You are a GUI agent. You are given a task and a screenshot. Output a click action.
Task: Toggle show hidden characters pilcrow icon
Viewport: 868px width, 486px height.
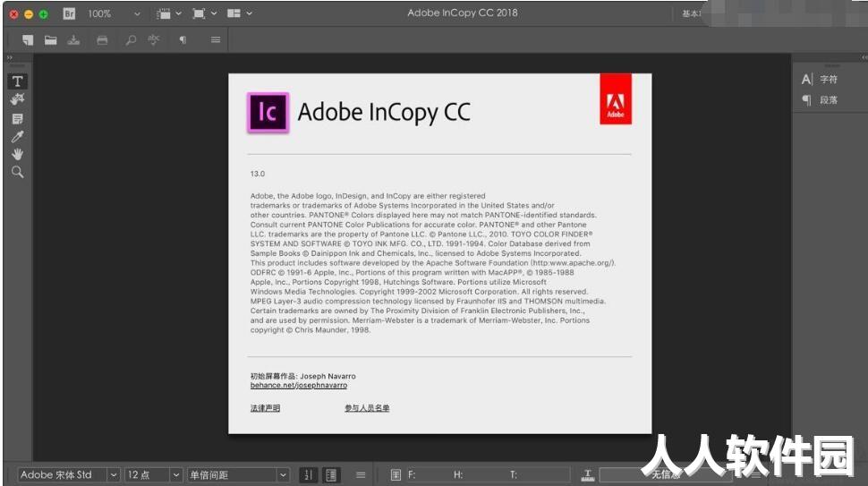(183, 40)
